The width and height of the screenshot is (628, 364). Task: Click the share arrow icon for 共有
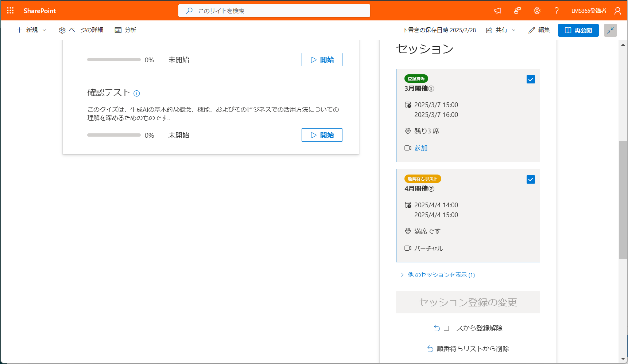[x=489, y=30]
